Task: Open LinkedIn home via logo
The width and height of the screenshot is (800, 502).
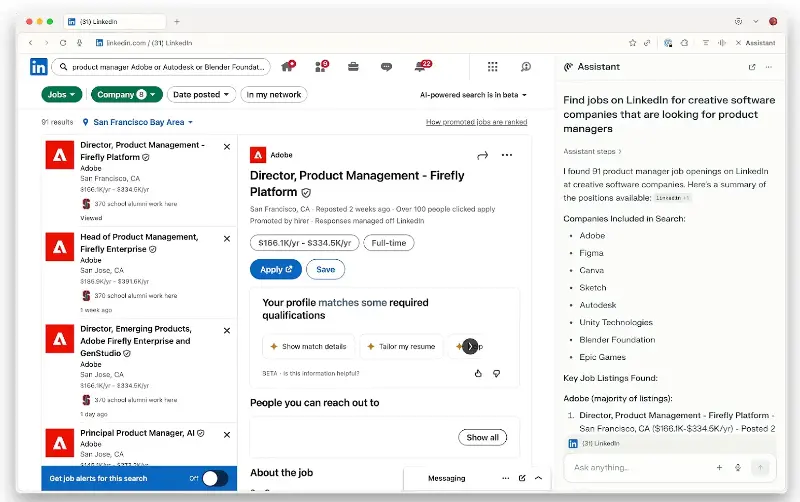Action: [x=39, y=67]
